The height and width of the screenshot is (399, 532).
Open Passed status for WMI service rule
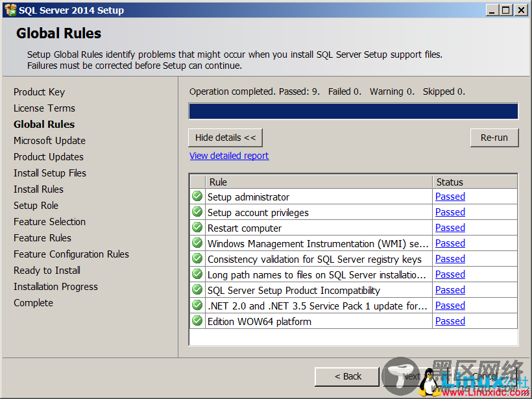[x=450, y=243]
